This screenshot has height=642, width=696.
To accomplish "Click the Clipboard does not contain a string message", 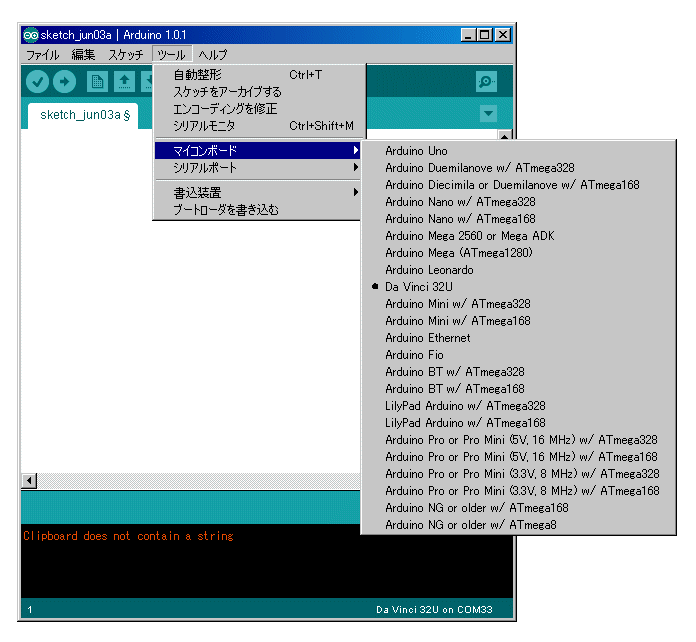I will click(128, 536).
